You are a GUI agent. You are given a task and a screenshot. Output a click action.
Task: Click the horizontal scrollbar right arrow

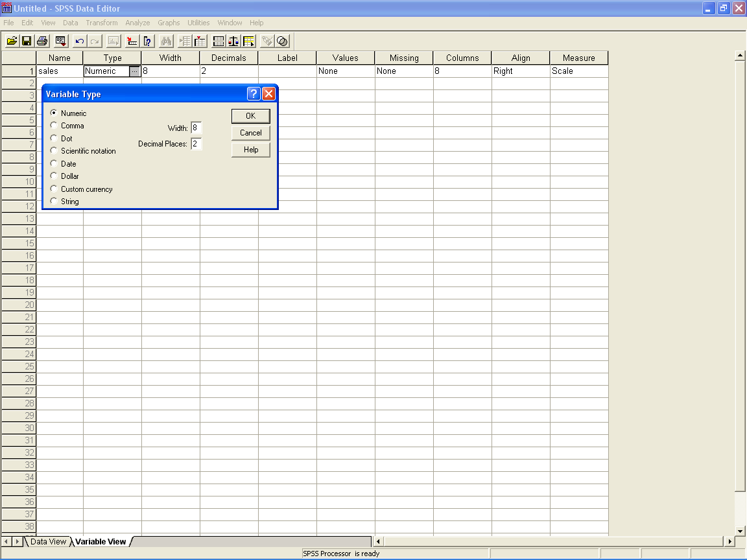pyautogui.click(x=730, y=541)
